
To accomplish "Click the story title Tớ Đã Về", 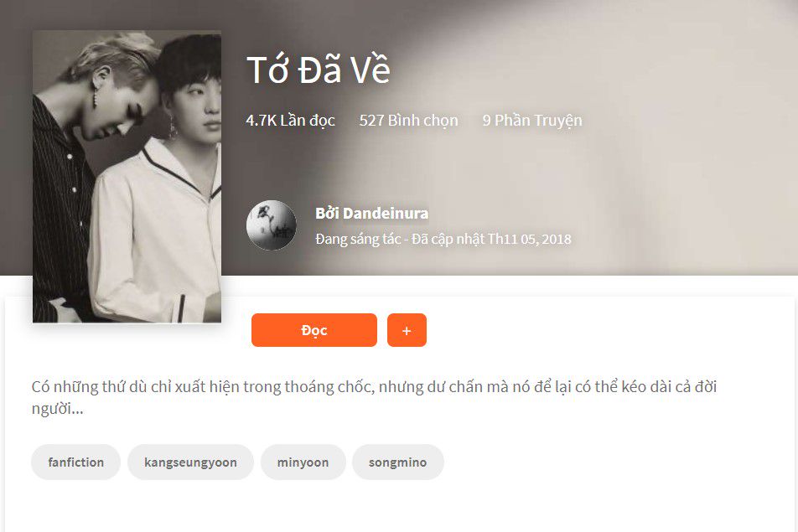I will [318, 70].
